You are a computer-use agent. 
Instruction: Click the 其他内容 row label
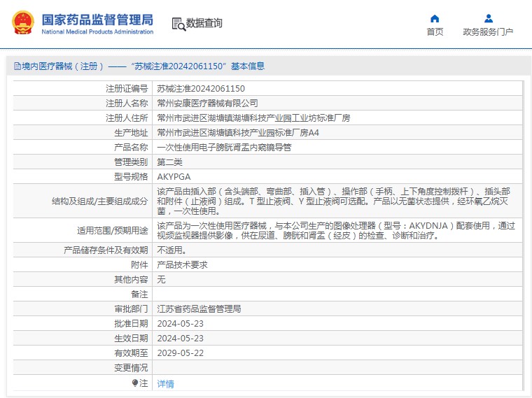[131, 279]
